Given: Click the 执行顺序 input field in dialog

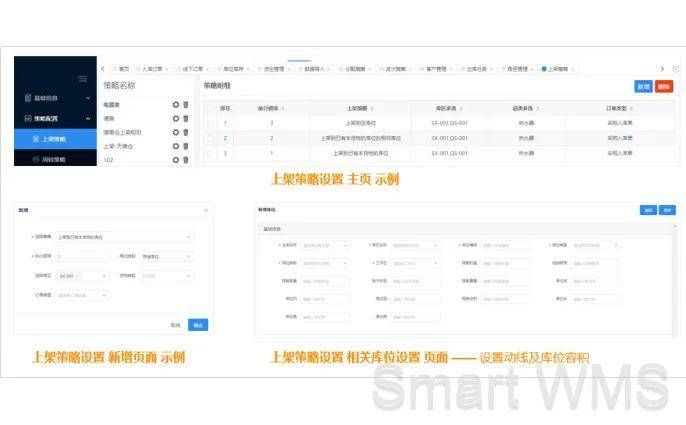Looking at the screenshot, I should click(x=82, y=256).
